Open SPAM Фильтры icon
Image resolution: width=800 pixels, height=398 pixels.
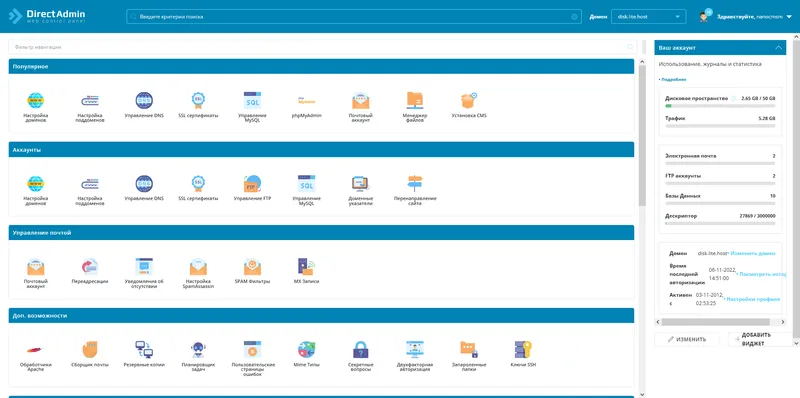tap(253, 266)
